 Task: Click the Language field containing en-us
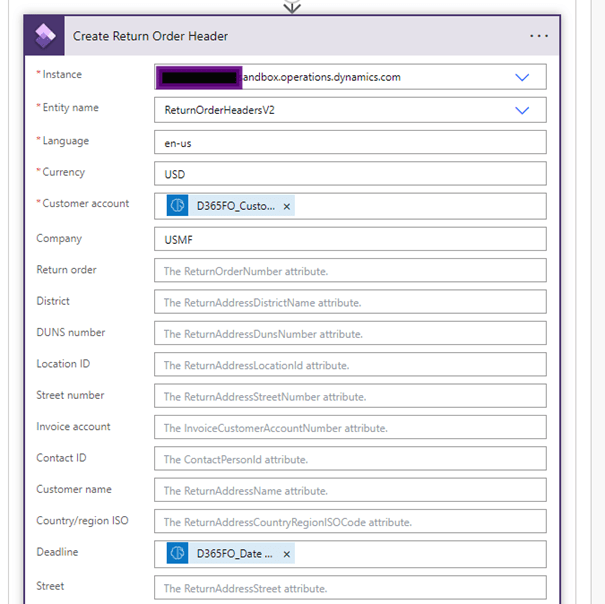pyautogui.click(x=350, y=143)
